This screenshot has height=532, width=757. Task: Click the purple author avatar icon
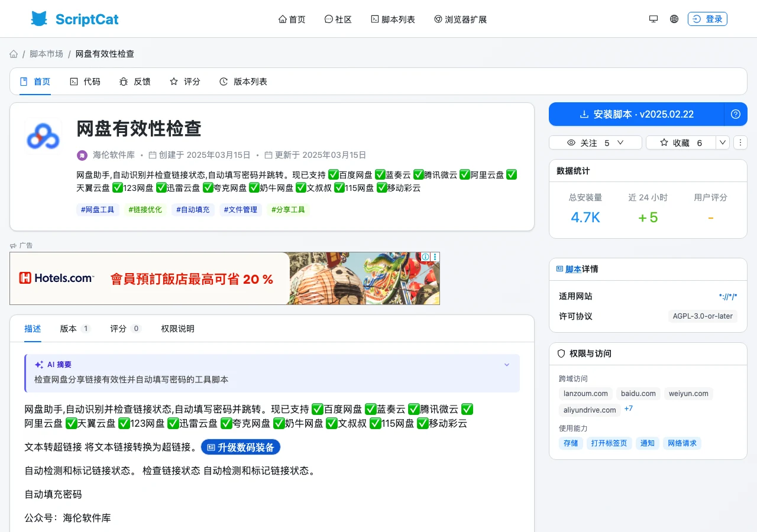coord(82,155)
